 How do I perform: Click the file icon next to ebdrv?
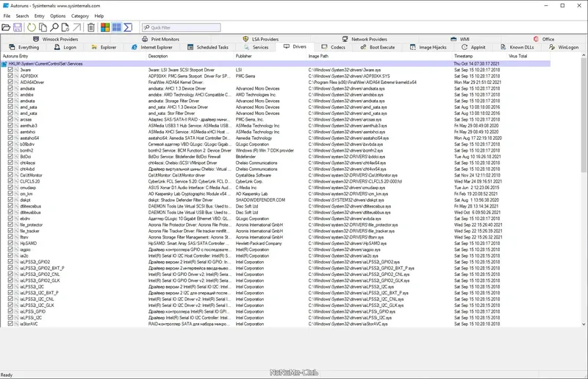(16, 219)
